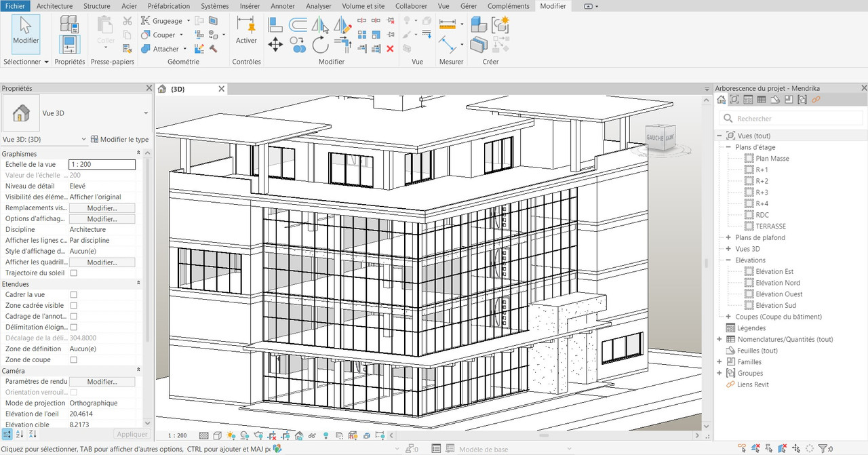868x455 pixels.
Task: Choose the Align tool in the Modifier panel
Action: click(x=275, y=25)
